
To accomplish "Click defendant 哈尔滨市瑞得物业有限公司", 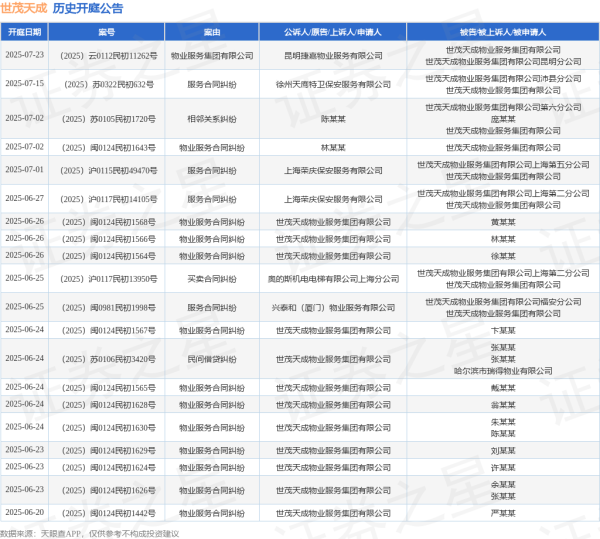I will click(x=503, y=371).
